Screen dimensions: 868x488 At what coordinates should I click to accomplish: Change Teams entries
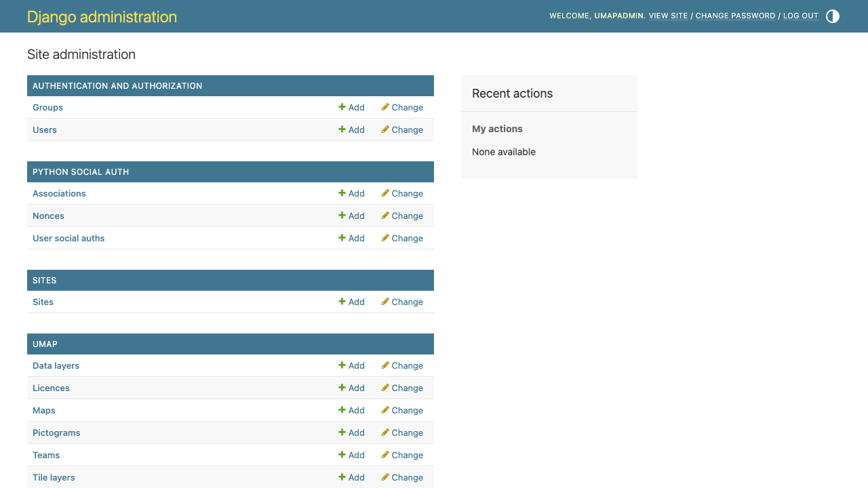pyautogui.click(x=402, y=455)
